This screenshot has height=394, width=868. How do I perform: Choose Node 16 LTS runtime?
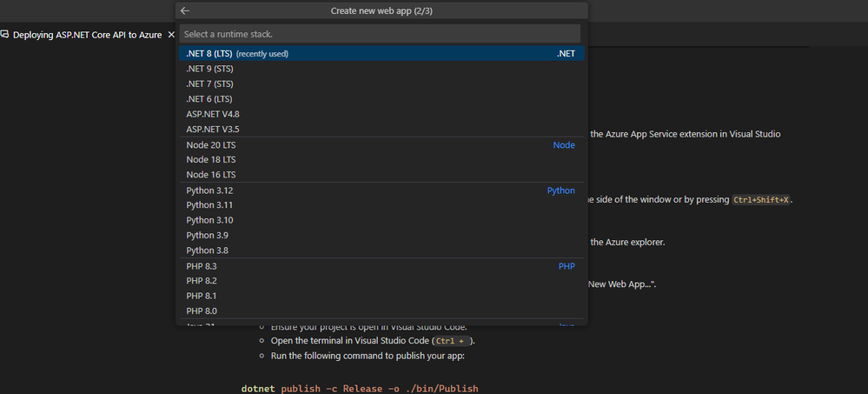click(x=382, y=175)
